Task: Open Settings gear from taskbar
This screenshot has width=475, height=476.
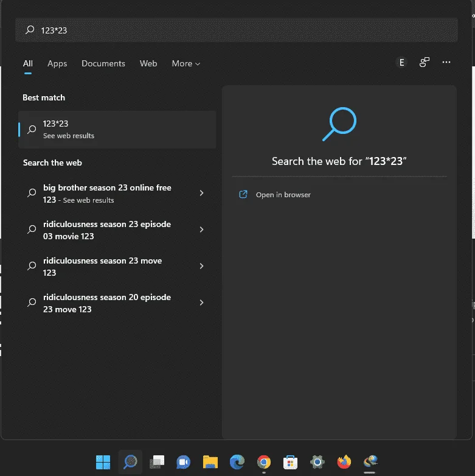Action: 317,462
